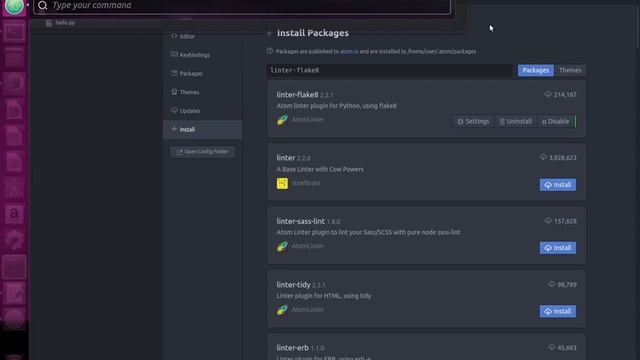Open the Keybindings settings section
640x360 pixels.
190,55
